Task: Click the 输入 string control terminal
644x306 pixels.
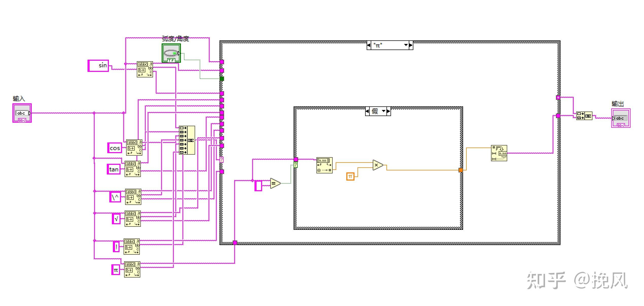Action: click(x=22, y=113)
